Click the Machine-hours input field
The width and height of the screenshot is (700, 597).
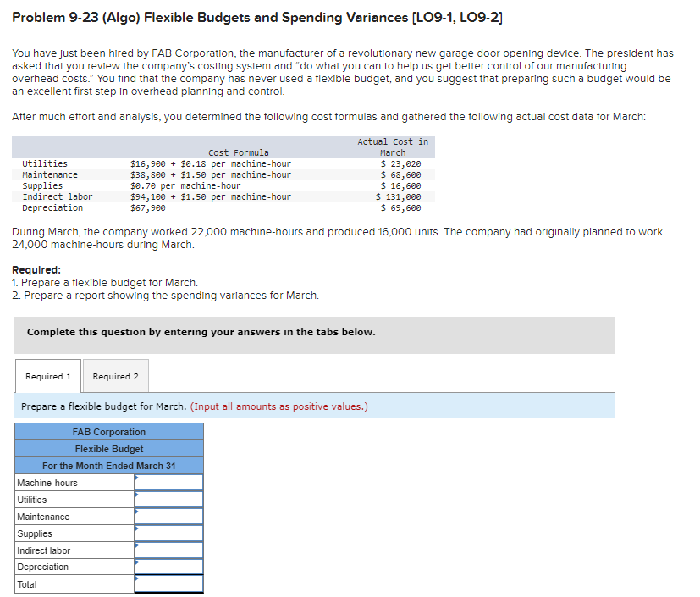(168, 482)
